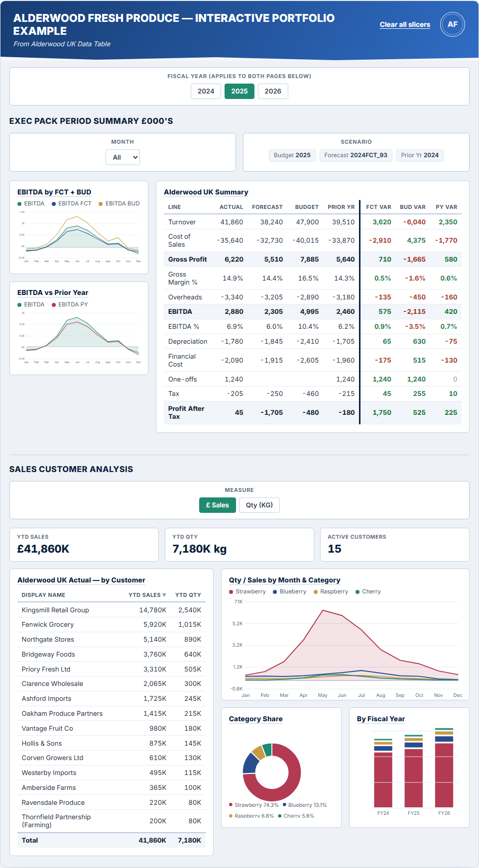Click the YTD Sales card value £41,860K
The height and width of the screenshot is (868, 479).
(43, 549)
